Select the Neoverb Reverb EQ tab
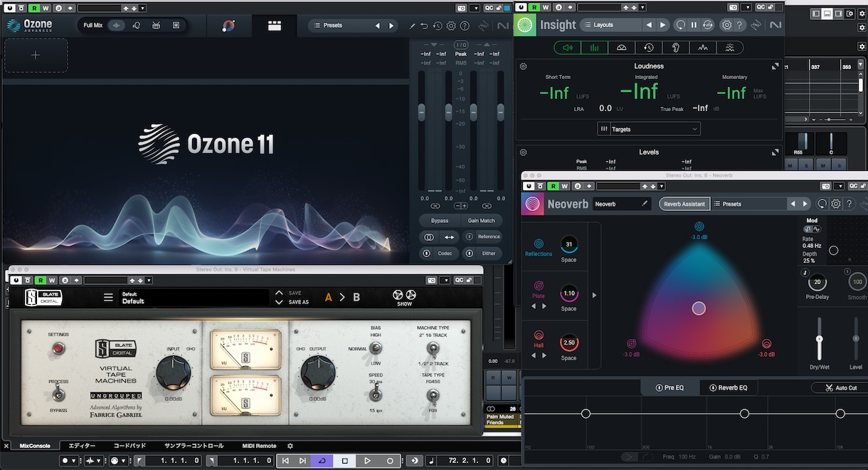 tap(729, 387)
